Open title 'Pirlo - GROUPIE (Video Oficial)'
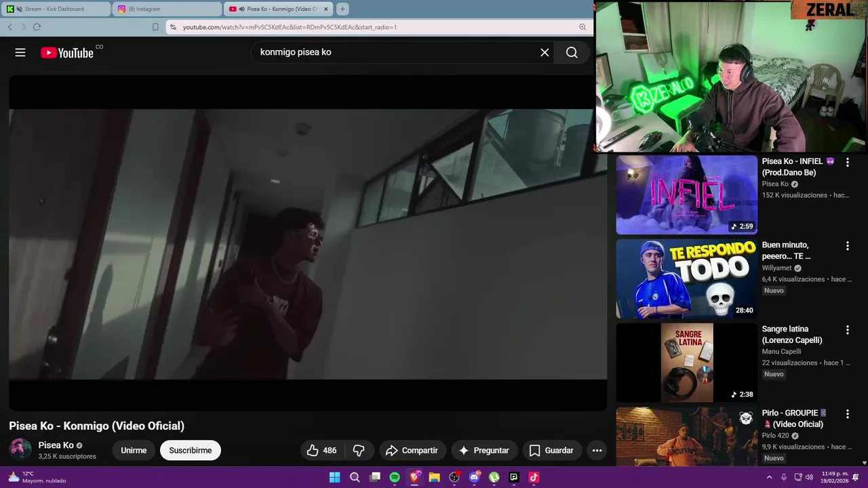 coord(795,418)
